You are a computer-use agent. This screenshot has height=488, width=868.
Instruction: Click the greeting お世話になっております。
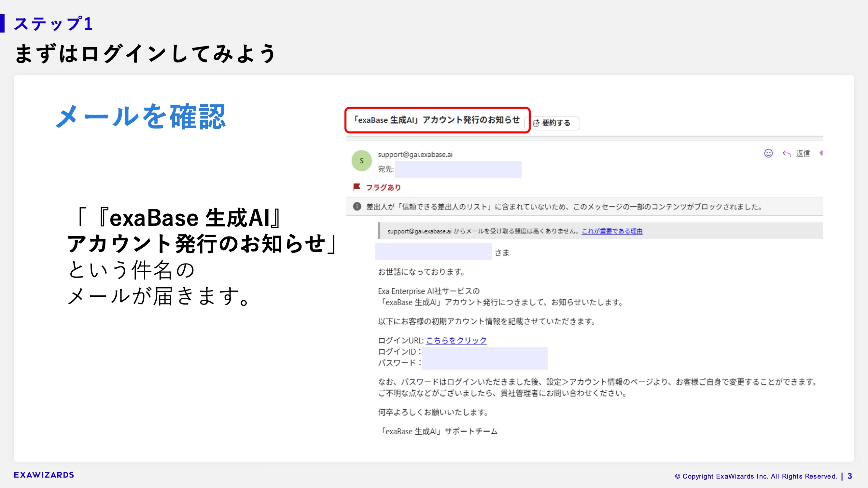[x=422, y=272]
